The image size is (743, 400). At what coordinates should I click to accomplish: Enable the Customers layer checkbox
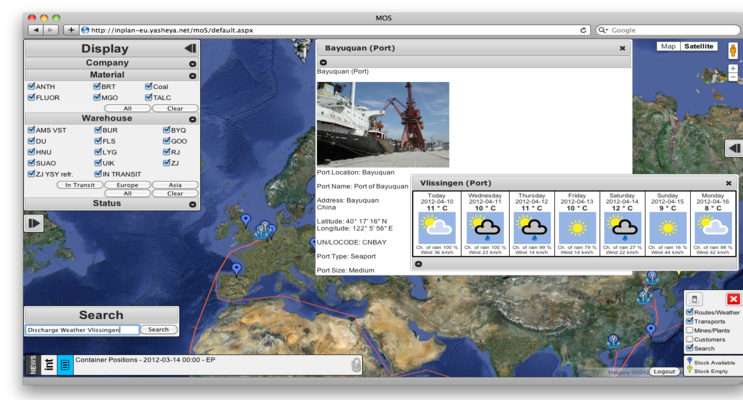tap(690, 339)
